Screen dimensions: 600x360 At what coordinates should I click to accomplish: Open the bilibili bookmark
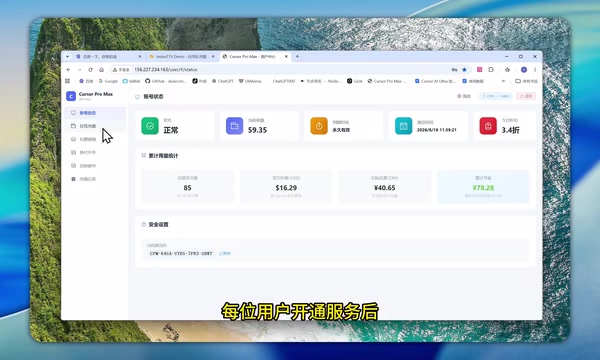click(x=131, y=81)
